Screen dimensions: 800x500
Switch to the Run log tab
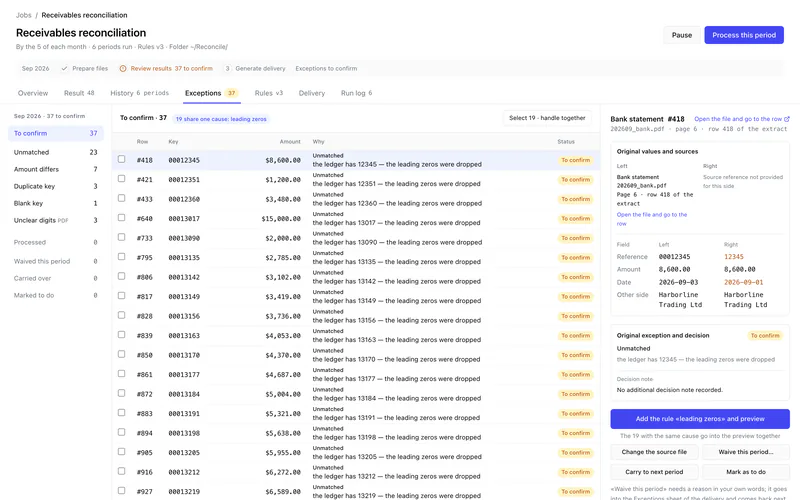tap(356, 93)
